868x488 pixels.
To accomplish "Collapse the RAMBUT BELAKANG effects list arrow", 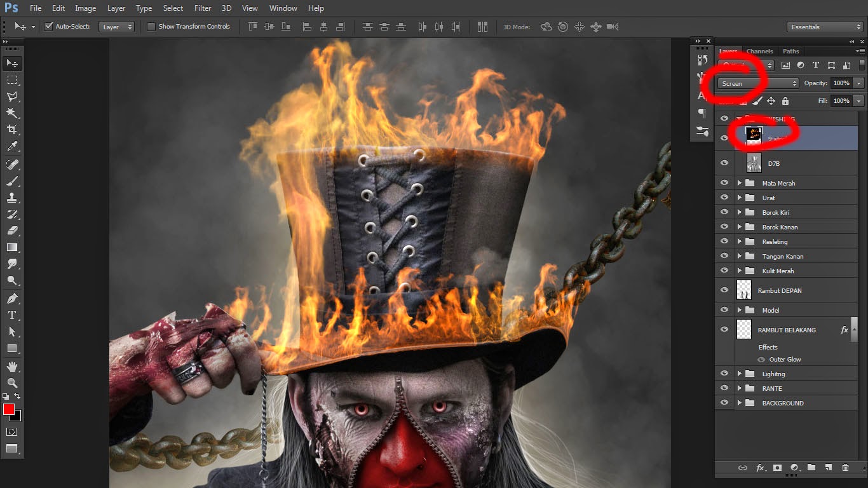I will click(x=854, y=330).
